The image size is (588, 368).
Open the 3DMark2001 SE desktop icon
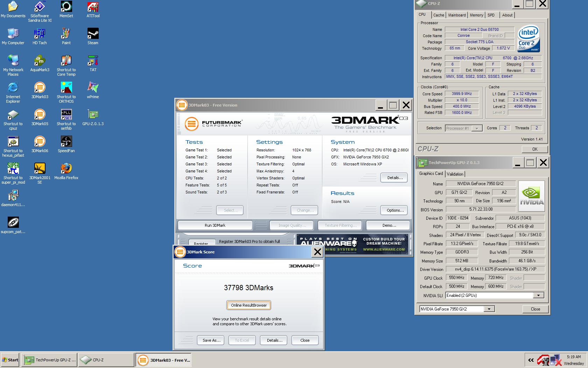40,173
